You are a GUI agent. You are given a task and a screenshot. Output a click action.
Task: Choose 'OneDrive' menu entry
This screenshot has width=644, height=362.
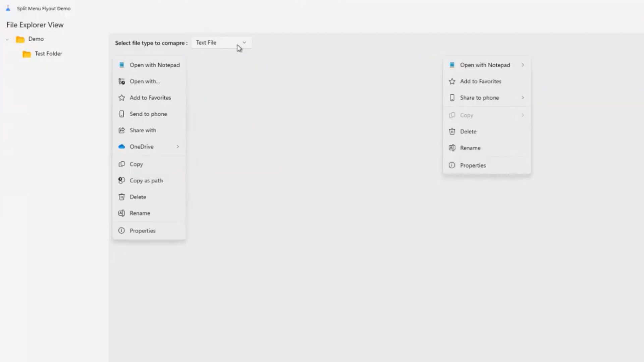(149, 146)
